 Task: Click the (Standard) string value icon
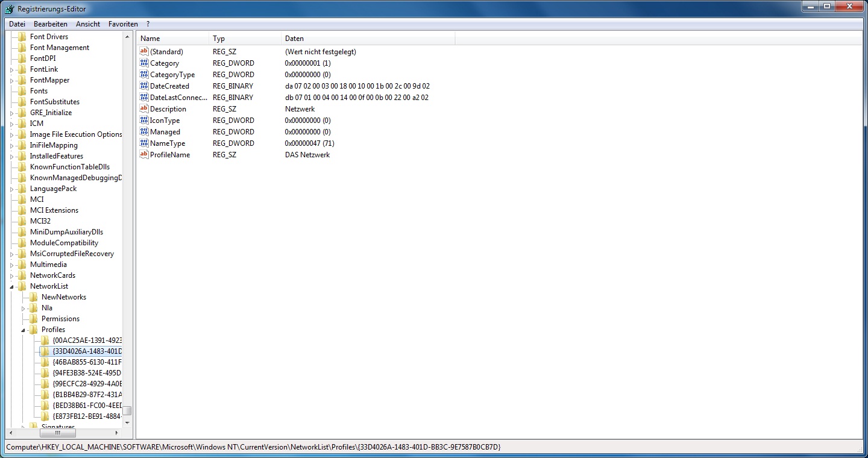[144, 52]
